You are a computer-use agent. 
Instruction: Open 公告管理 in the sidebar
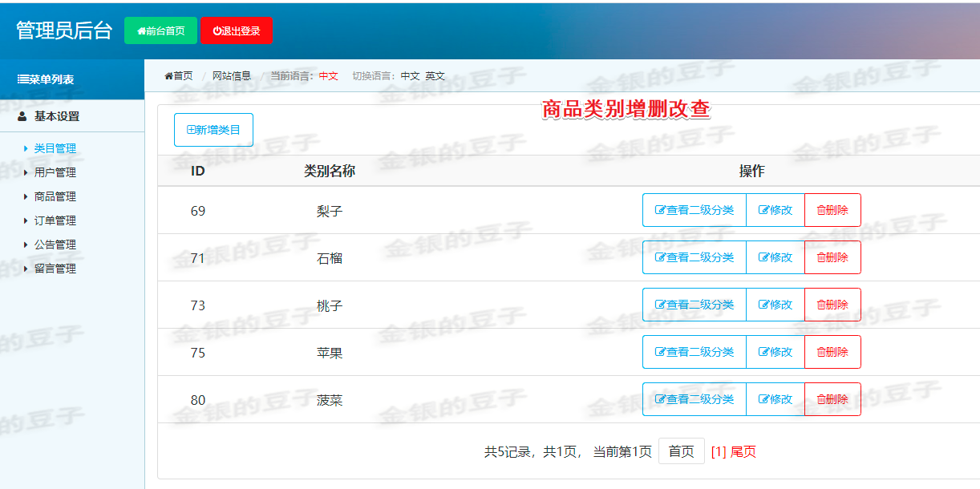[55, 244]
